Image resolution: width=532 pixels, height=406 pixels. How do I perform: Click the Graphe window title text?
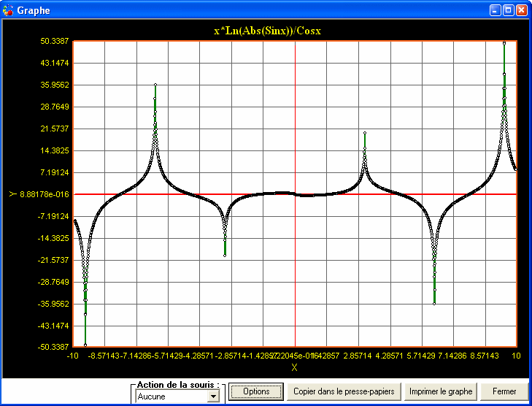click(34, 10)
